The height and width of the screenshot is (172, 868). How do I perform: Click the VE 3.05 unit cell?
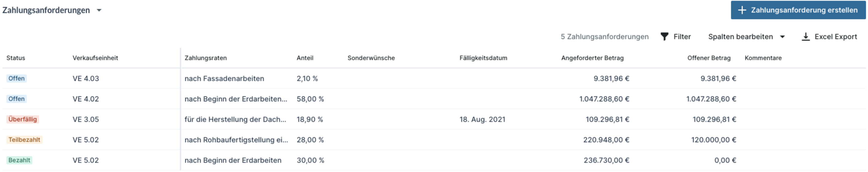tap(85, 119)
